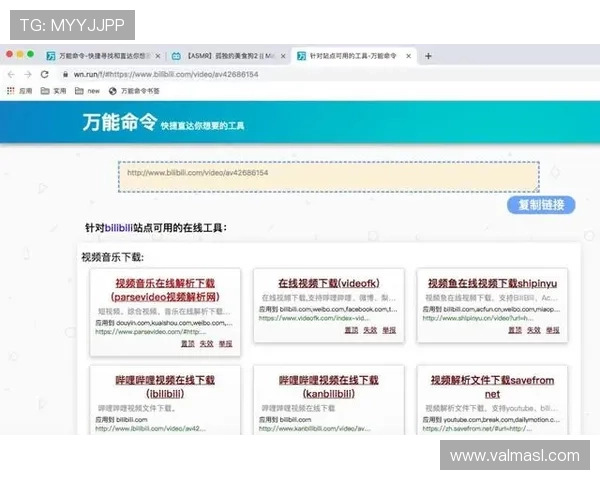Click the bilibili URL input box
600x480 pixels.
click(x=329, y=176)
